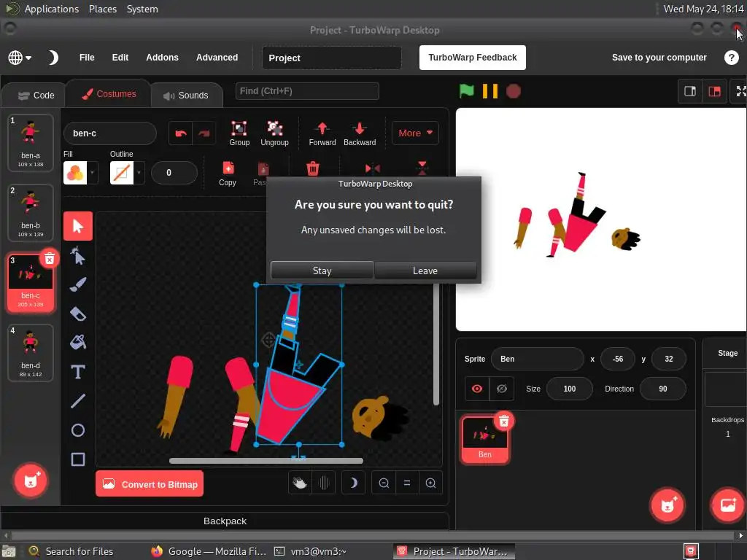The height and width of the screenshot is (560, 747).
Task: Toggle dark theme in menu bar
Action: (53, 58)
